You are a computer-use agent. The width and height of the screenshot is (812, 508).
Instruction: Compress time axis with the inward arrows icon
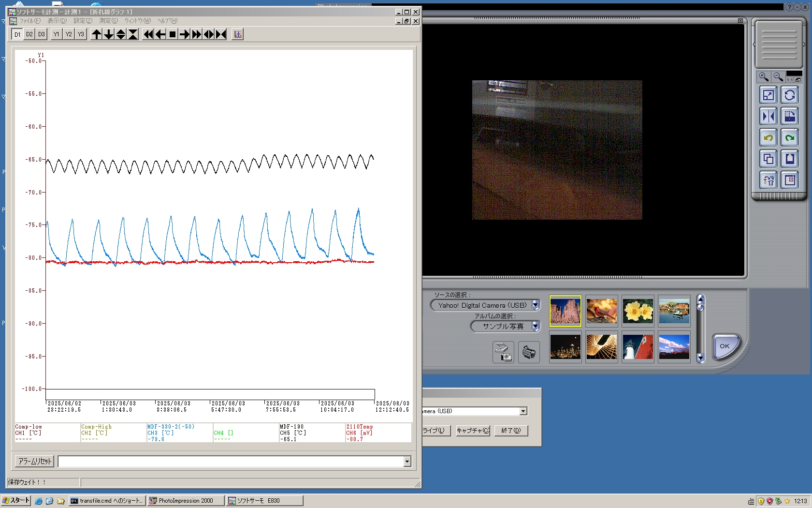click(221, 34)
